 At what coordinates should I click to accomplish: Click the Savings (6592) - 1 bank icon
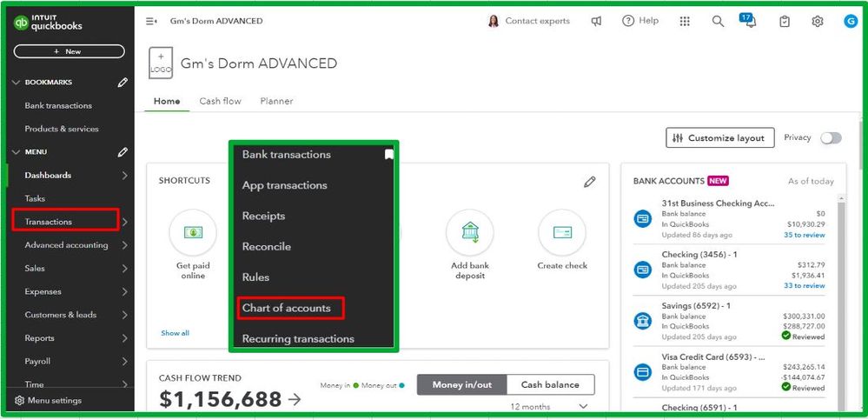click(643, 321)
